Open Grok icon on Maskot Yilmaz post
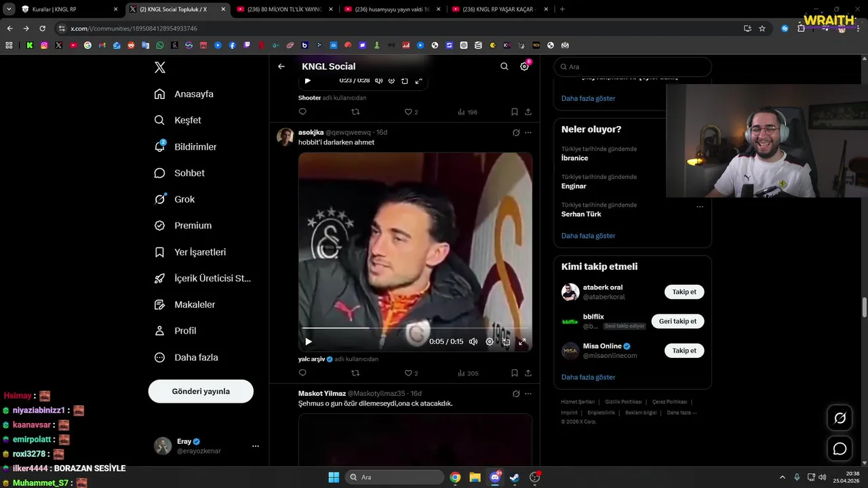Viewport: 868px width, 488px height. (515, 394)
